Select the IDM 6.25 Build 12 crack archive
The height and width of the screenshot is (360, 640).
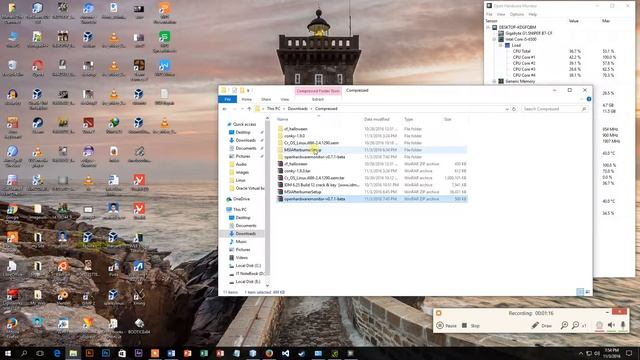(372, 184)
